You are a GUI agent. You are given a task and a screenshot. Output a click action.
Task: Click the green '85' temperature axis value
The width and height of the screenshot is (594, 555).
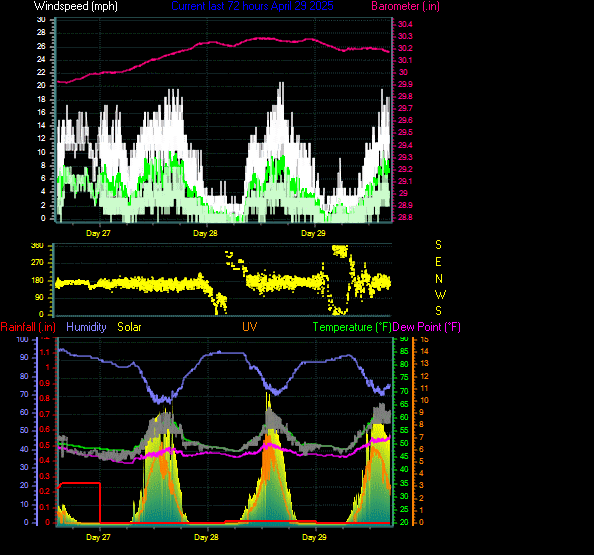tap(404, 352)
